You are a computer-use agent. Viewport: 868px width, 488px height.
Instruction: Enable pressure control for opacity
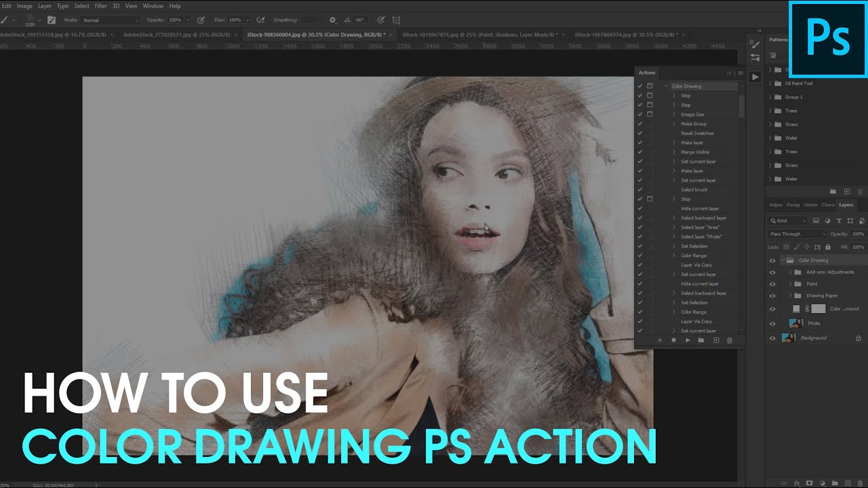pyautogui.click(x=201, y=20)
